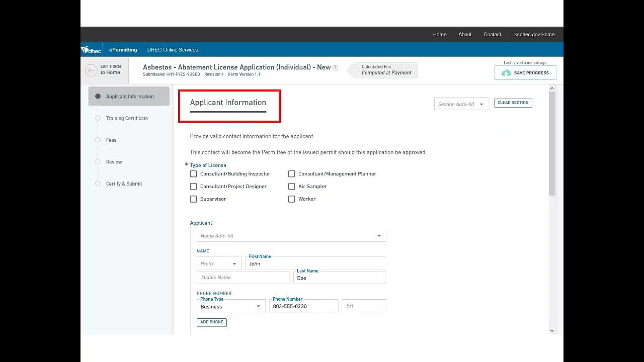Open scdhec.gov Home link
The width and height of the screenshot is (644, 362).
(534, 35)
